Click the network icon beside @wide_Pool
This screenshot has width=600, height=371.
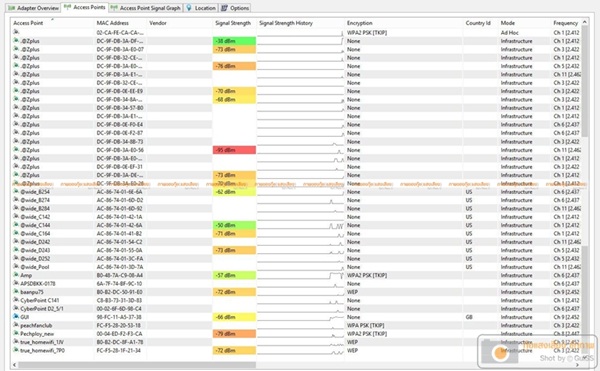click(16, 267)
